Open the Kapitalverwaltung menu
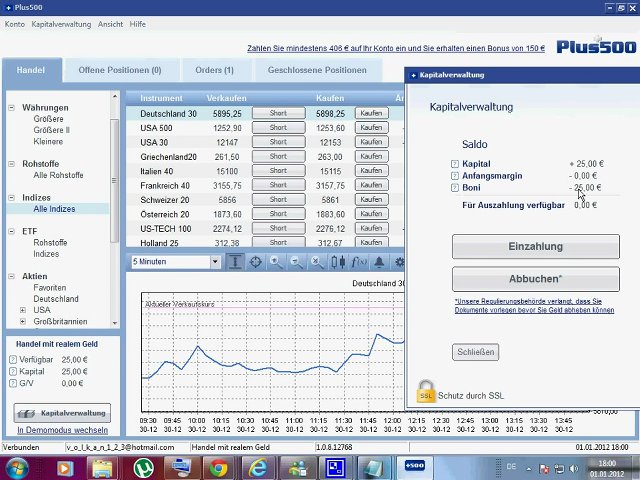The image size is (640, 480). coord(60,23)
